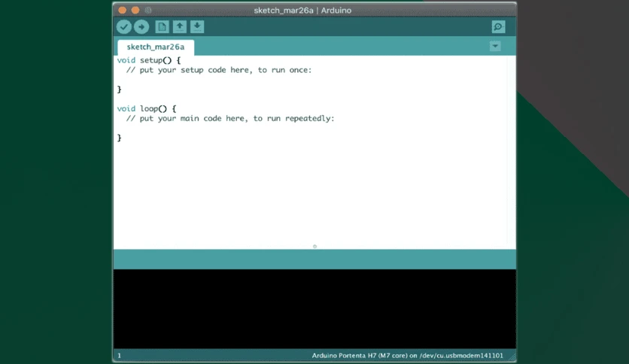The height and width of the screenshot is (364, 629).
Task: Open a sketch with the Open icon
Action: [180, 27]
